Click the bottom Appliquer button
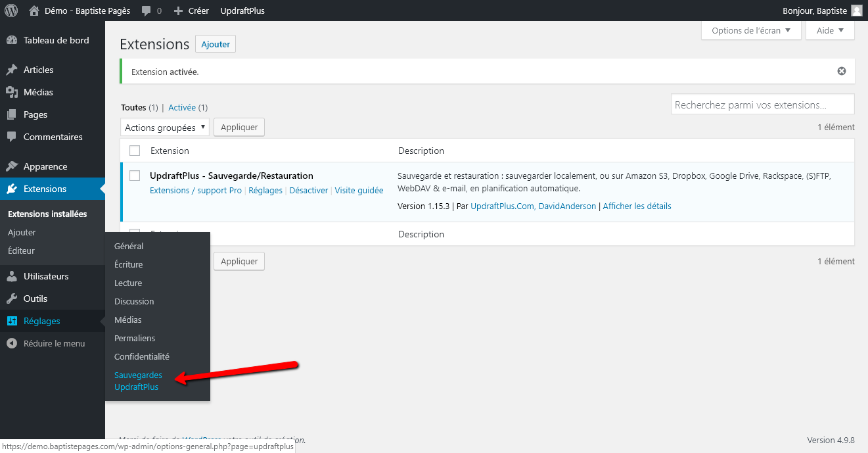 tap(239, 261)
